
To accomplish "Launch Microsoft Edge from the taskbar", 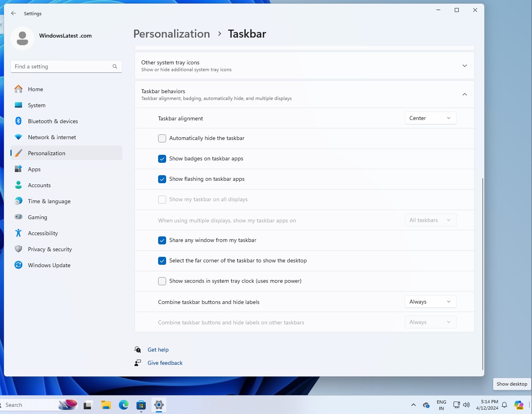I will pyautogui.click(x=124, y=404).
